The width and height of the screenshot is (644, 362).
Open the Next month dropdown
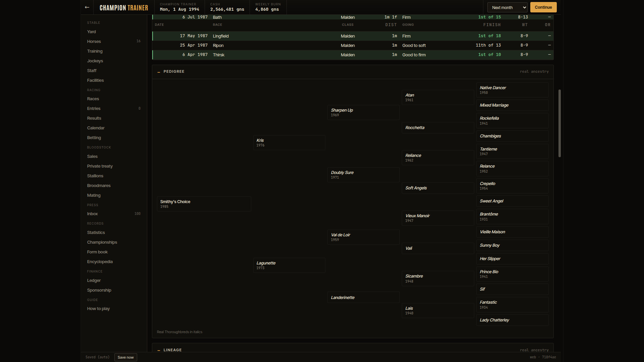pyautogui.click(x=507, y=7)
